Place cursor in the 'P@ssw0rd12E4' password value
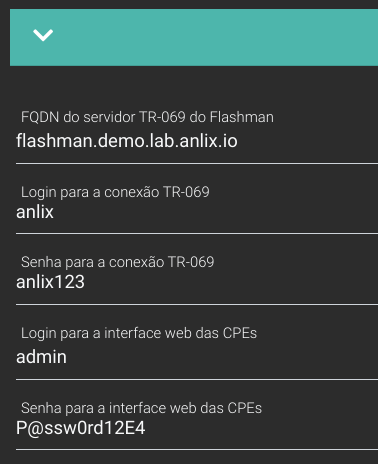This screenshot has height=464, width=378. point(81,428)
